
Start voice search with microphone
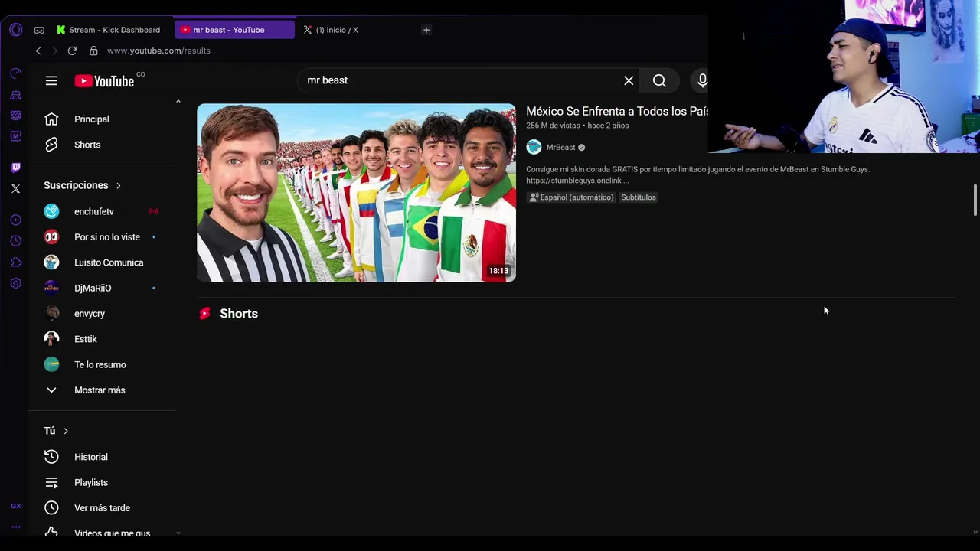click(702, 80)
